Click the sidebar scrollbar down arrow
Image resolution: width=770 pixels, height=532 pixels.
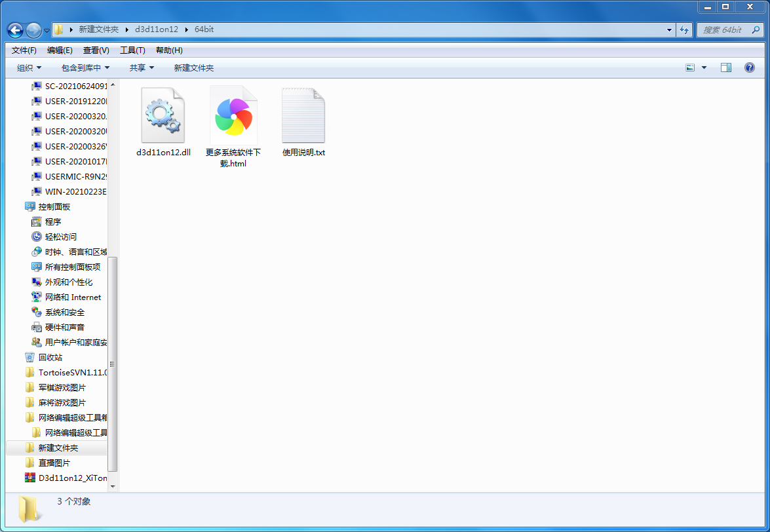click(x=113, y=486)
